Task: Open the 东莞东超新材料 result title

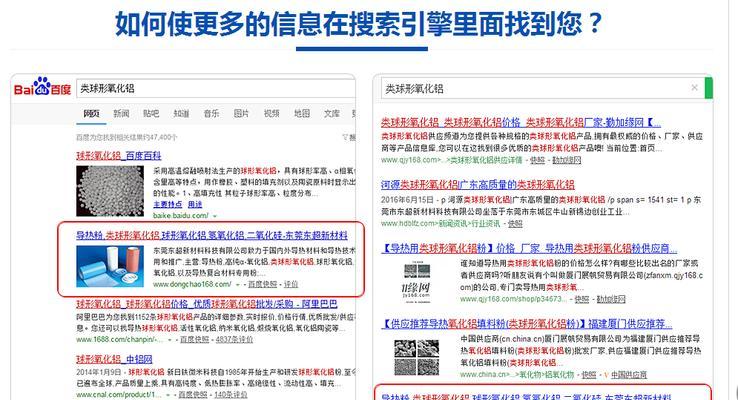Action: 212,235
